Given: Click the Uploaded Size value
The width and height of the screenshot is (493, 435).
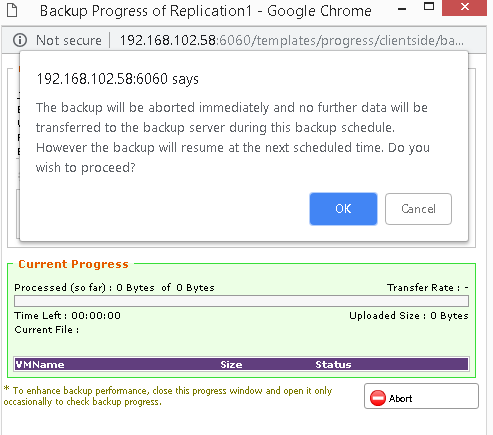Looking at the screenshot, I should pyautogui.click(x=449, y=316).
